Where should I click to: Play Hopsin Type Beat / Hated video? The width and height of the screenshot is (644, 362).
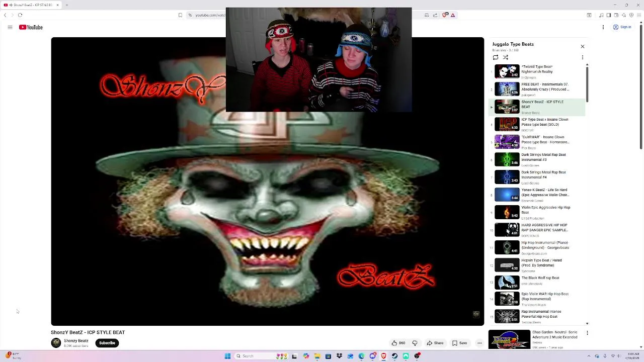[537, 265]
